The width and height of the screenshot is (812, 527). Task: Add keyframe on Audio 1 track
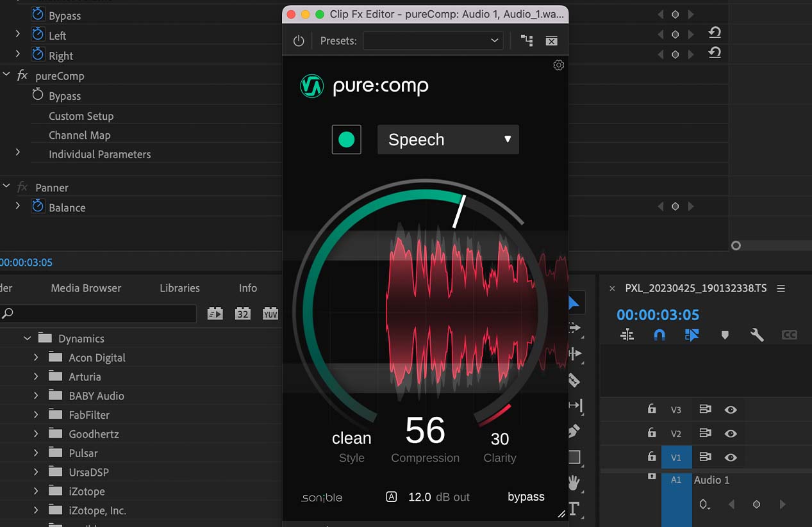pyautogui.click(x=756, y=505)
